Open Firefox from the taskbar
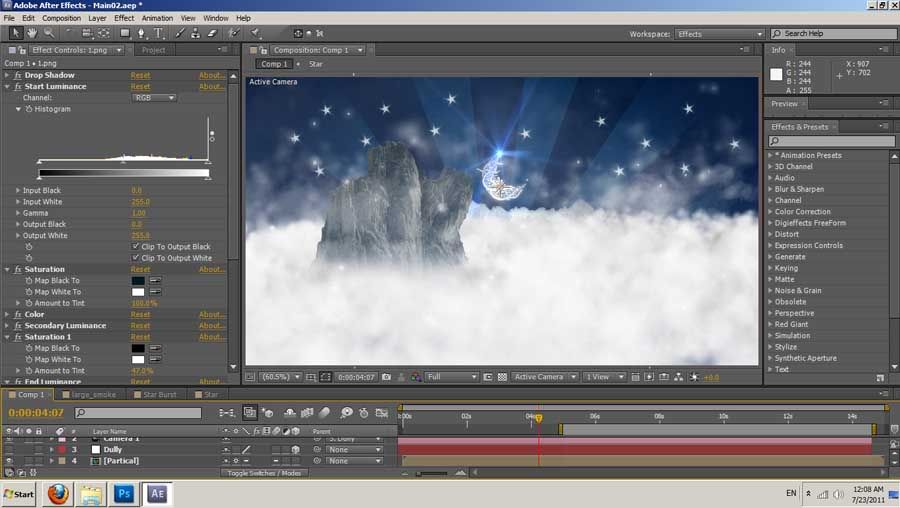The width and height of the screenshot is (900, 508). click(58, 494)
